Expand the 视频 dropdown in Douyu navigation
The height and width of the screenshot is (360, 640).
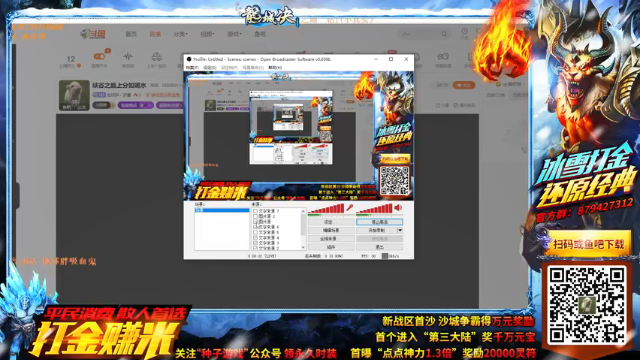pyautogui.click(x=207, y=34)
